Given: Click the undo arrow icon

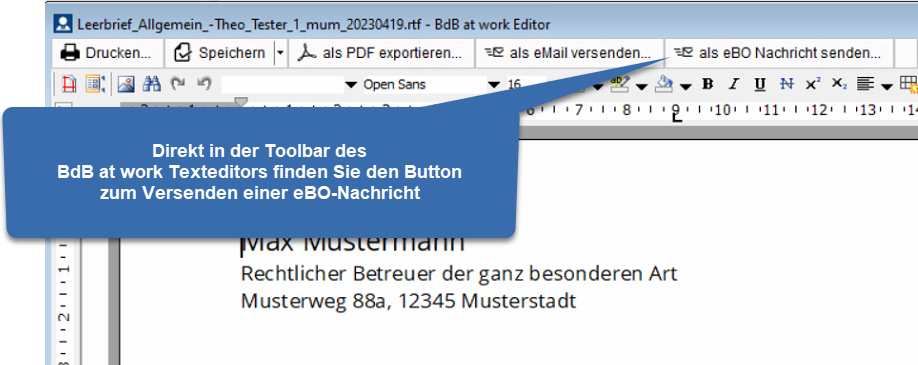Looking at the screenshot, I should 204,84.
